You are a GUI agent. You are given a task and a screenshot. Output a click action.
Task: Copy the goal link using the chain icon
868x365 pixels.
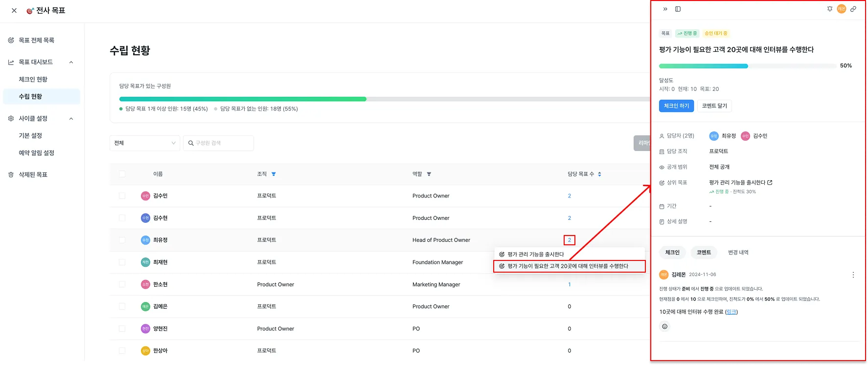coord(853,9)
